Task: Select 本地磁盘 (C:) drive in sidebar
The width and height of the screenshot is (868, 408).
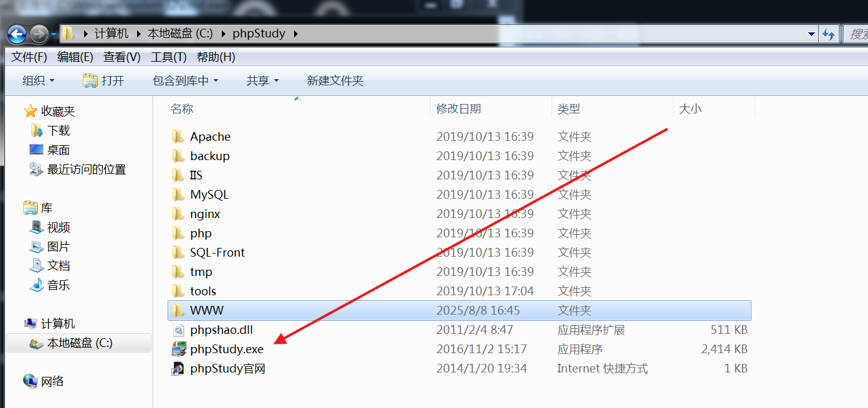Action: pyautogui.click(x=79, y=343)
